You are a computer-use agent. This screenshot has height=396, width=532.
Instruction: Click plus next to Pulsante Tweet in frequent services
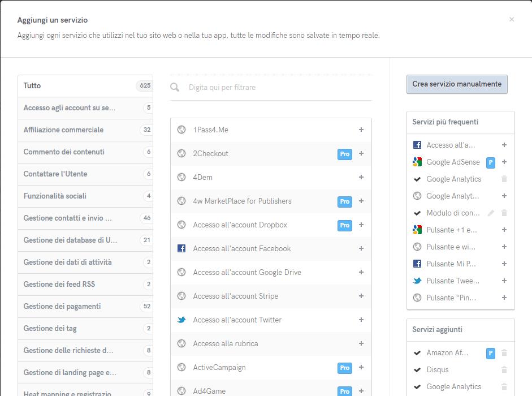click(504, 281)
